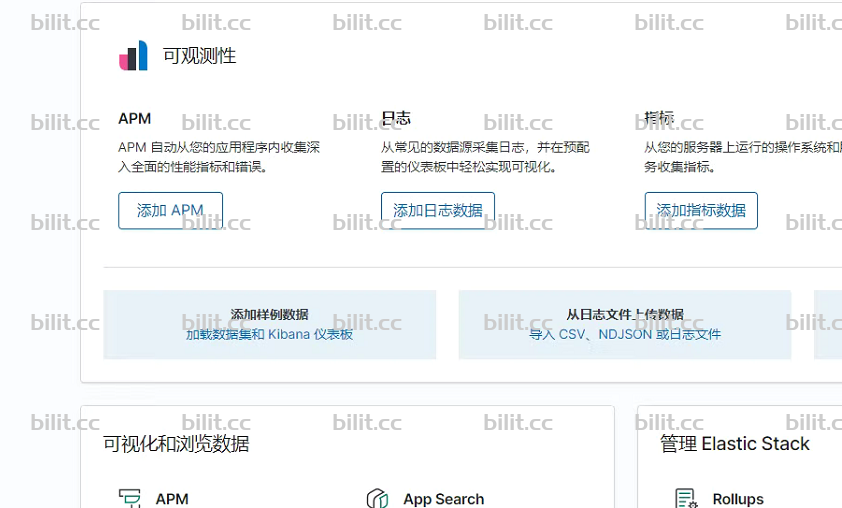Image resolution: width=842 pixels, height=508 pixels.
Task: Click the 管理 Elastic Stack heading
Action: (x=735, y=444)
